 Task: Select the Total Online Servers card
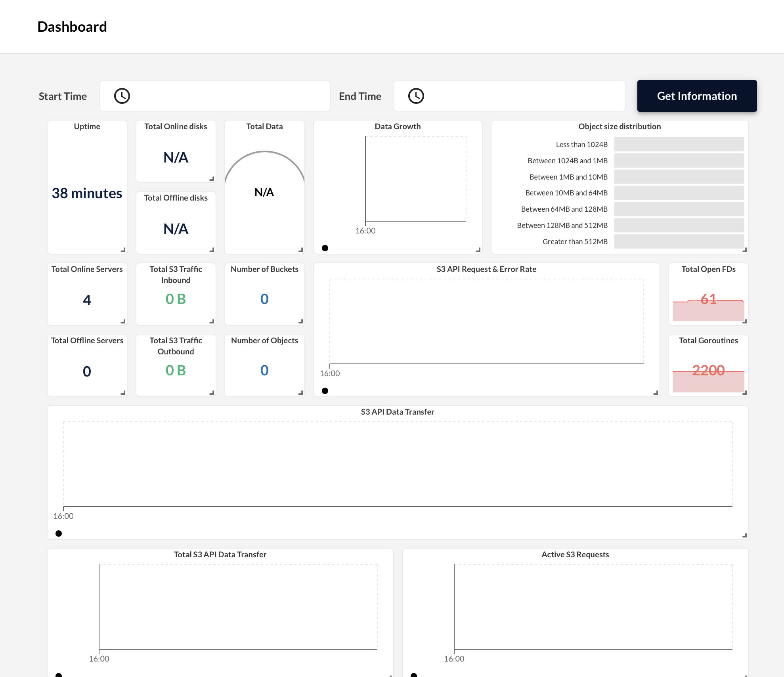(87, 294)
